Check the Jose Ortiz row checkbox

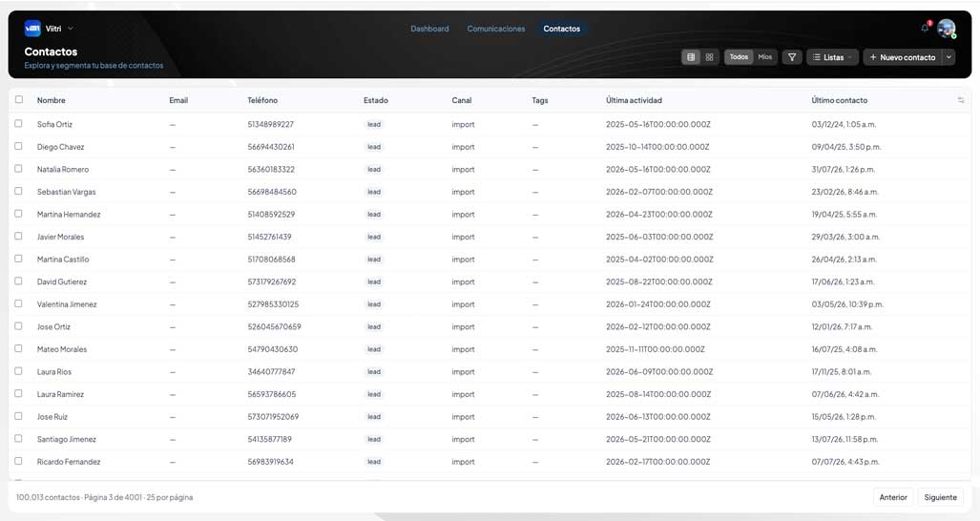(x=19, y=326)
